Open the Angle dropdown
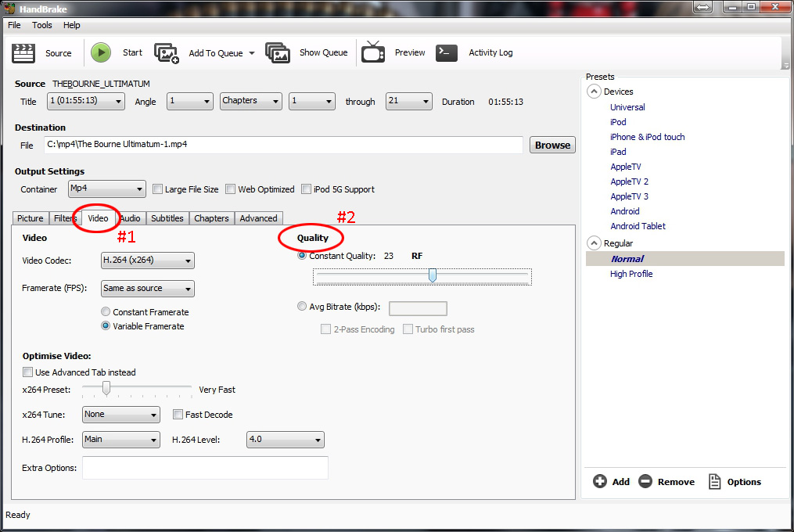 pyautogui.click(x=189, y=101)
